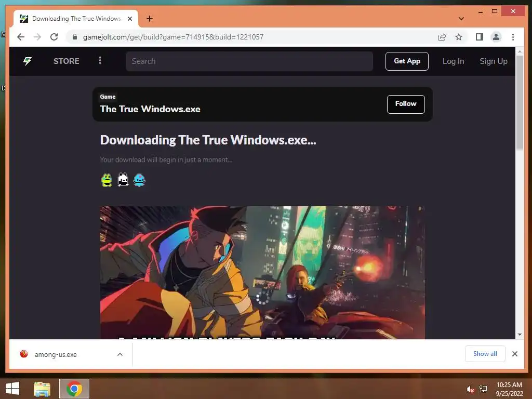Close the downloads bar
The image size is (532, 399).
pyautogui.click(x=515, y=354)
